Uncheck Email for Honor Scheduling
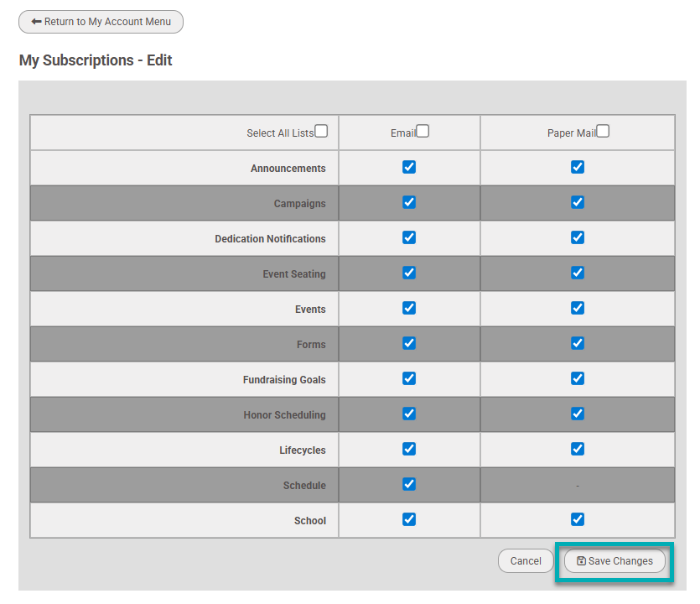 tap(409, 414)
